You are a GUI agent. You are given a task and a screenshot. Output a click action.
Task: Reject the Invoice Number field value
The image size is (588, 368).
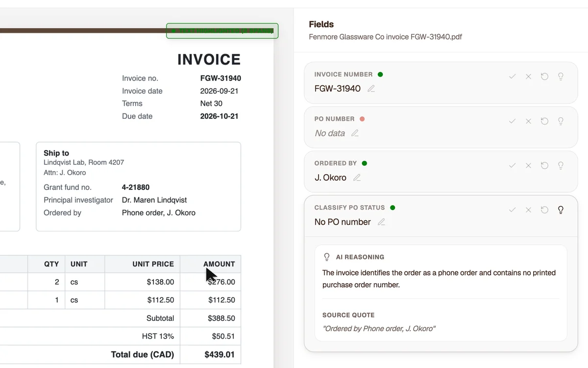[x=528, y=77]
